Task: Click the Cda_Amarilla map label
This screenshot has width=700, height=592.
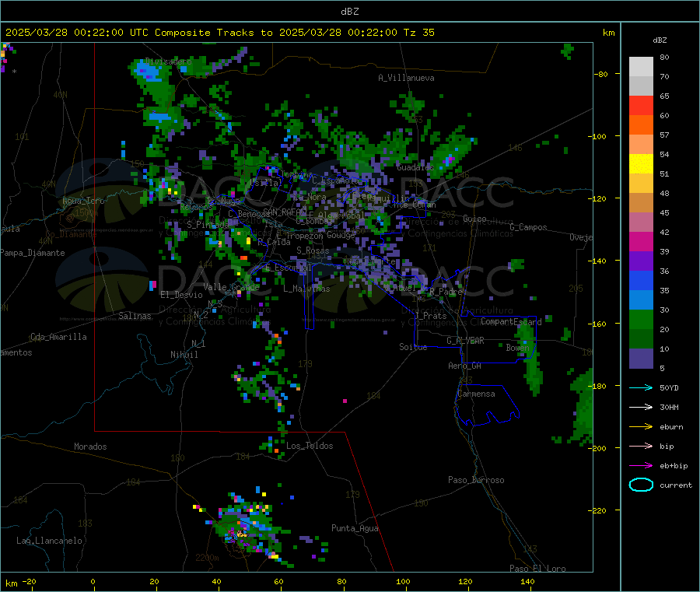Action: pyautogui.click(x=58, y=337)
